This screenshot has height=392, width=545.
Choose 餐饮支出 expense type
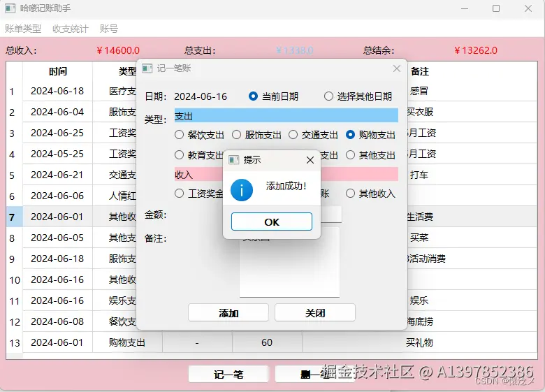(199, 134)
